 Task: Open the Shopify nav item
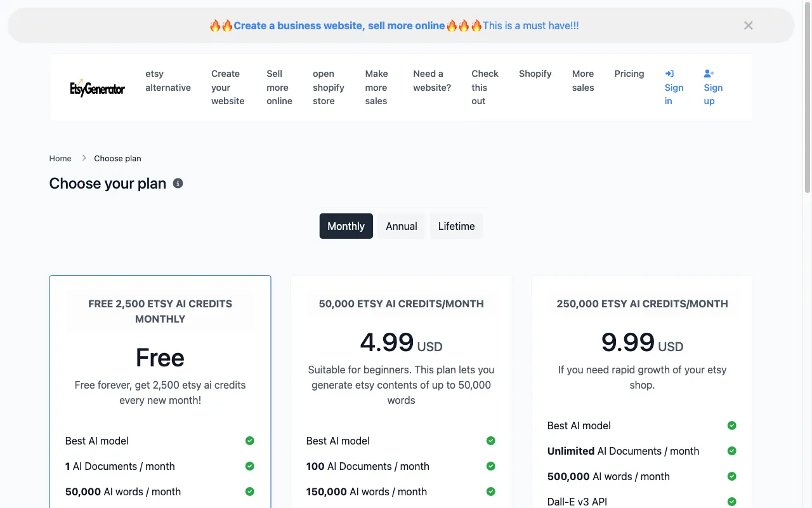coord(535,74)
